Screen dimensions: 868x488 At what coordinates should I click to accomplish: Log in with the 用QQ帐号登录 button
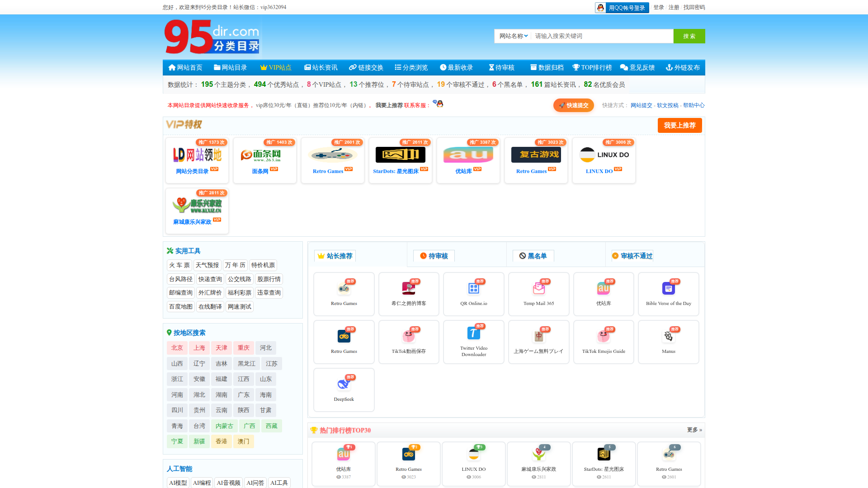click(x=622, y=8)
